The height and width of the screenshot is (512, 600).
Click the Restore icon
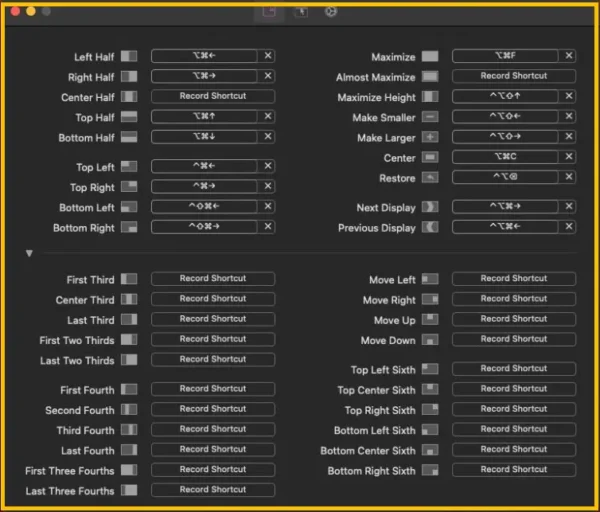pos(430,178)
